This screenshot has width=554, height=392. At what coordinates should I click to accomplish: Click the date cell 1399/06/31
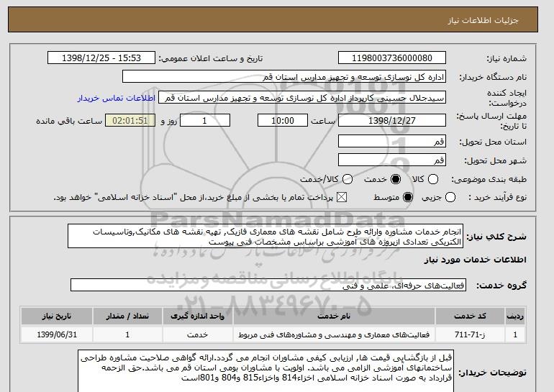pos(57,334)
